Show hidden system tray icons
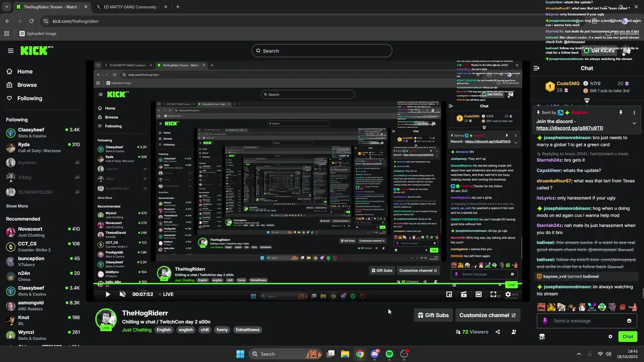 pos(579,354)
